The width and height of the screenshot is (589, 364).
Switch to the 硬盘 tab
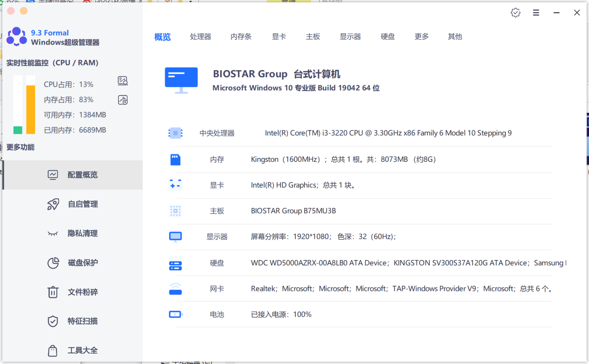coord(388,36)
